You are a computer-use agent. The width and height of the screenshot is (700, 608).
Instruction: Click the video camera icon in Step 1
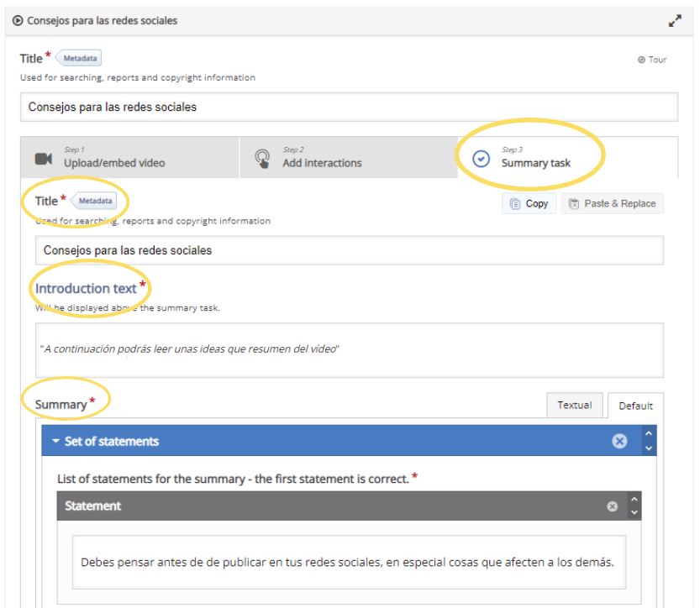(x=44, y=159)
